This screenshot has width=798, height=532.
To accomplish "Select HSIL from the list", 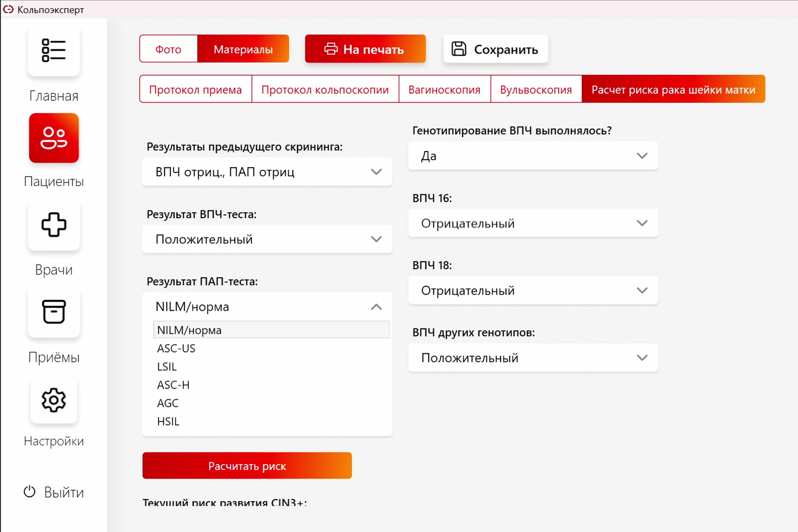I will point(168,421).
